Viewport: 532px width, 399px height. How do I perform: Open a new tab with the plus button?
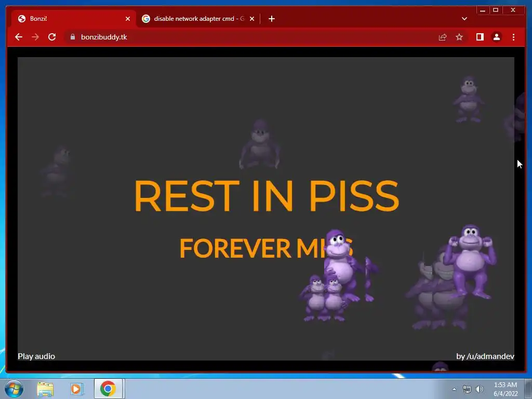tap(271, 19)
